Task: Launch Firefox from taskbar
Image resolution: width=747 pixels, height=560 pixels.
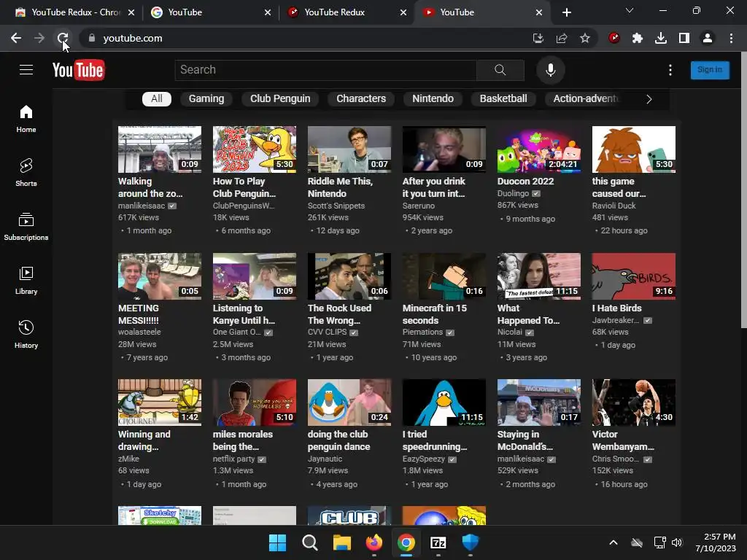Action: click(x=374, y=542)
